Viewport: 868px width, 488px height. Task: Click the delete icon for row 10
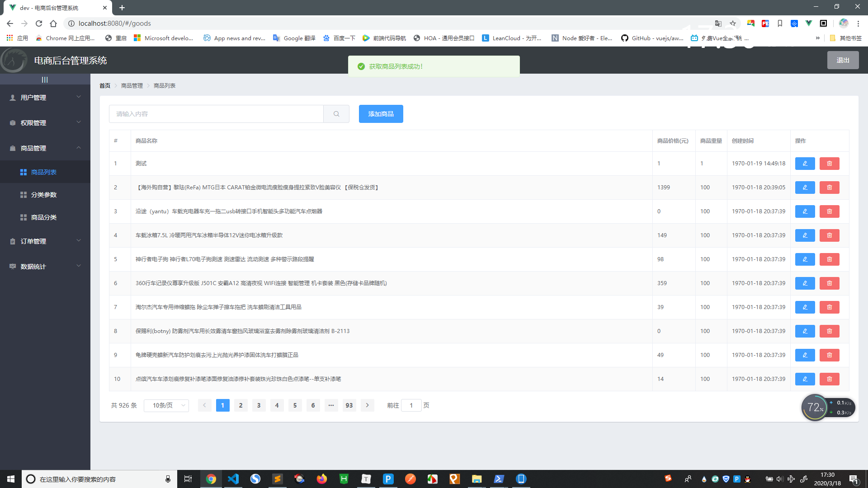[x=829, y=379]
